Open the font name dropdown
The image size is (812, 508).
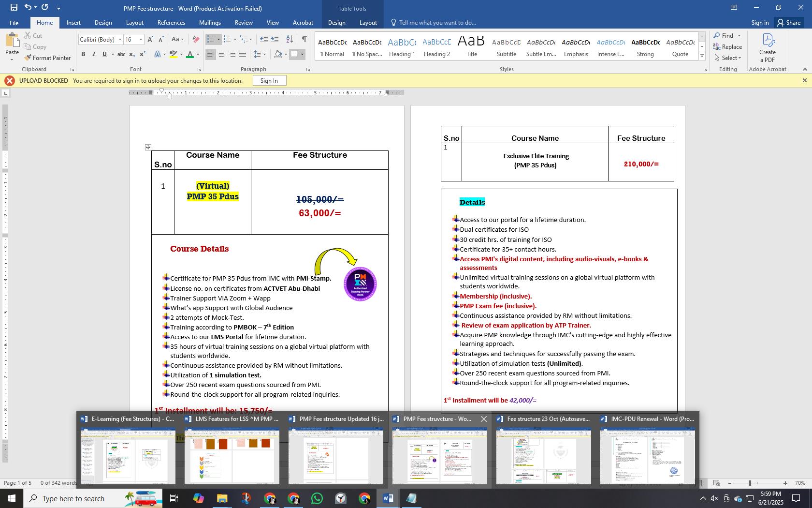(120, 40)
